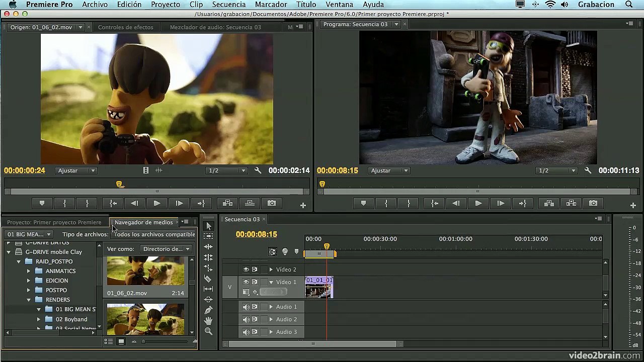644x362 pixels.
Task: Play the sequence in the Program monitor
Action: 478,203
